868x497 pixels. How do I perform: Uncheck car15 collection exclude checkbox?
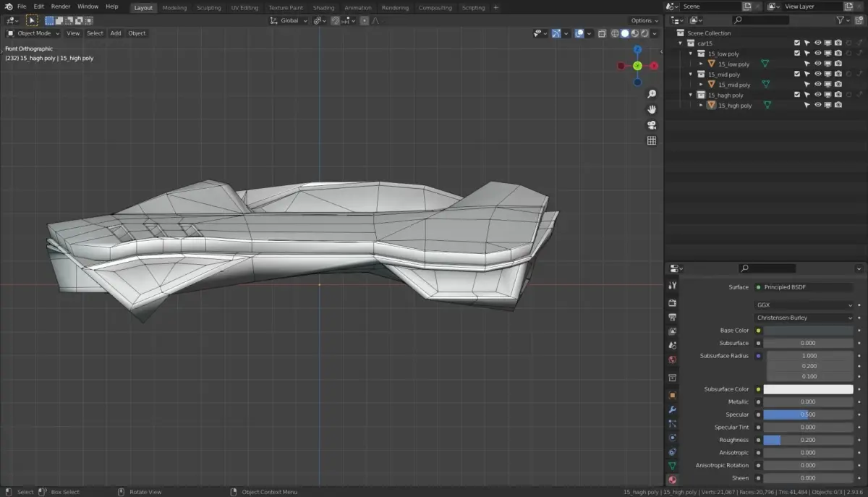coord(797,43)
